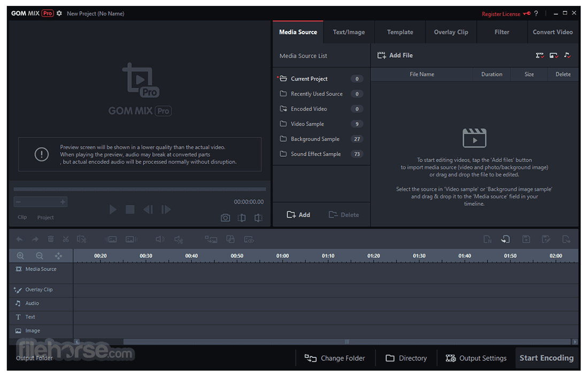Click the image preview eye icon

pyautogui.click(x=249, y=240)
